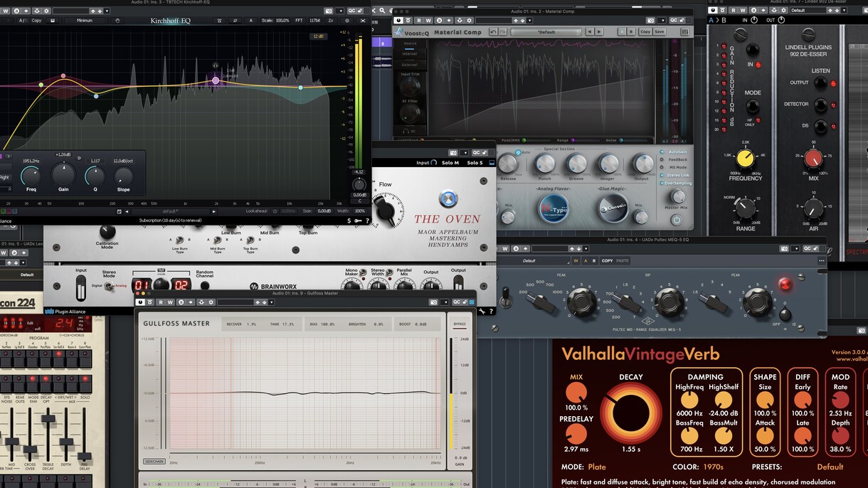Screen dimensions: 868x488
Task: Adjust Kirchhoff EQ Gain knob
Action: click(63, 174)
